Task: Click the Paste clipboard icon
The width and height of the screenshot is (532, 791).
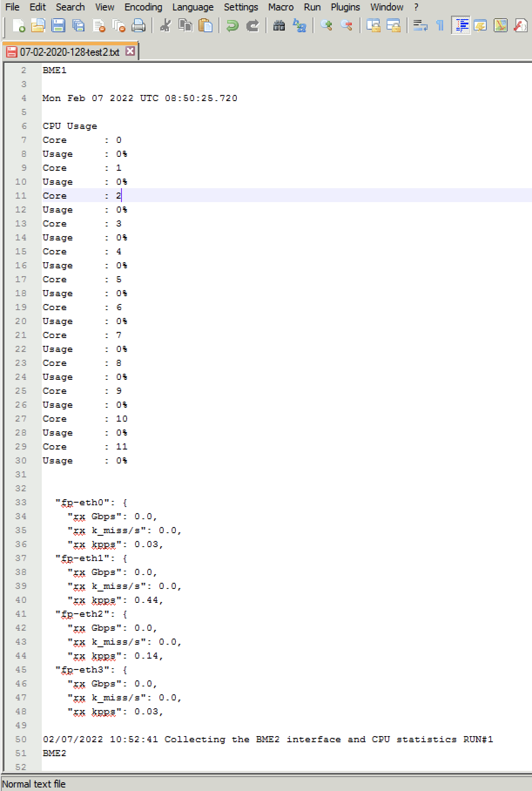Action: click(205, 26)
